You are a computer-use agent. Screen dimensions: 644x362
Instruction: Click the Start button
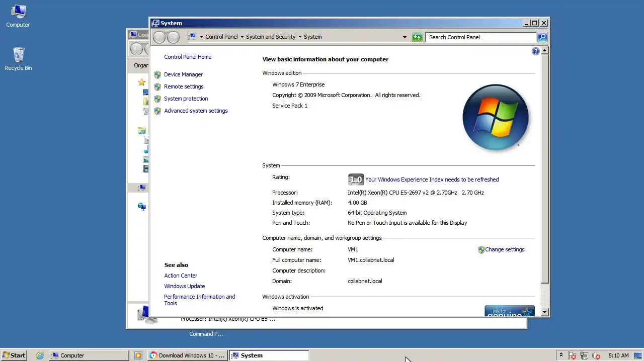[x=14, y=355]
